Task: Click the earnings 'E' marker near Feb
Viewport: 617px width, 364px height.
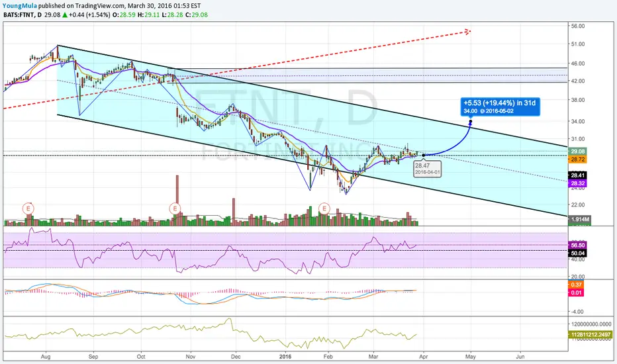Action: (x=324, y=208)
